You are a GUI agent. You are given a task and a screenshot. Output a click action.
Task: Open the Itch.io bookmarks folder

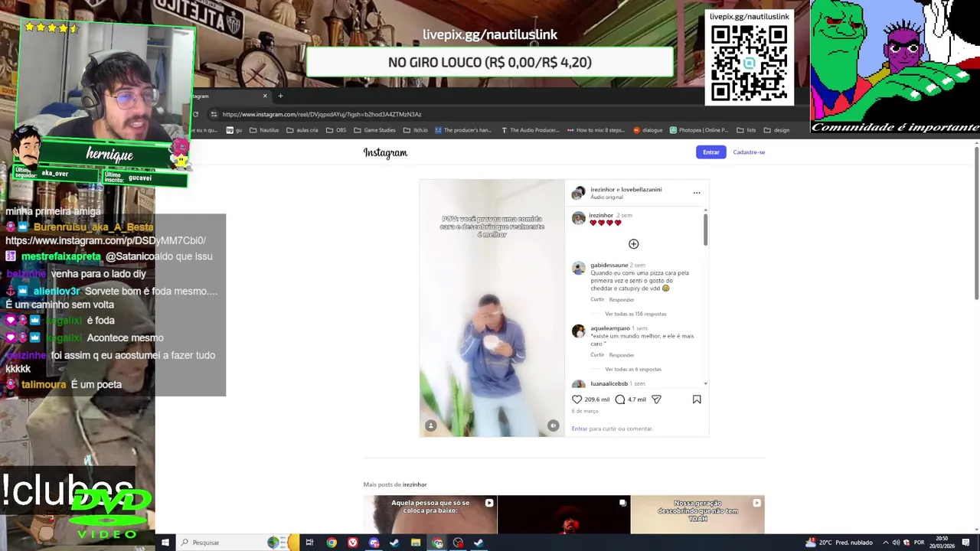(416, 130)
